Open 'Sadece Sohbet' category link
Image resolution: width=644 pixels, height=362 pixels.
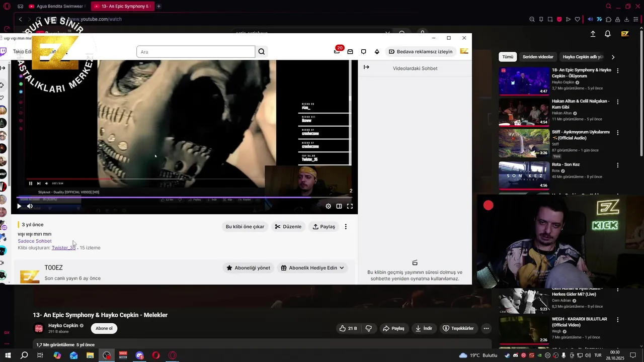[x=35, y=241]
